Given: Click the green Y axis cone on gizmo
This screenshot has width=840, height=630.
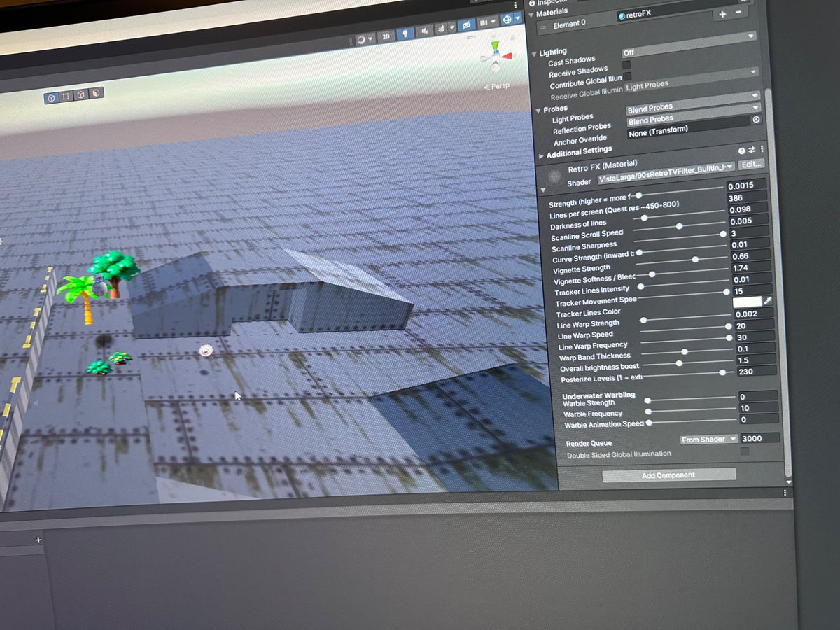Looking at the screenshot, I should click(x=495, y=45).
